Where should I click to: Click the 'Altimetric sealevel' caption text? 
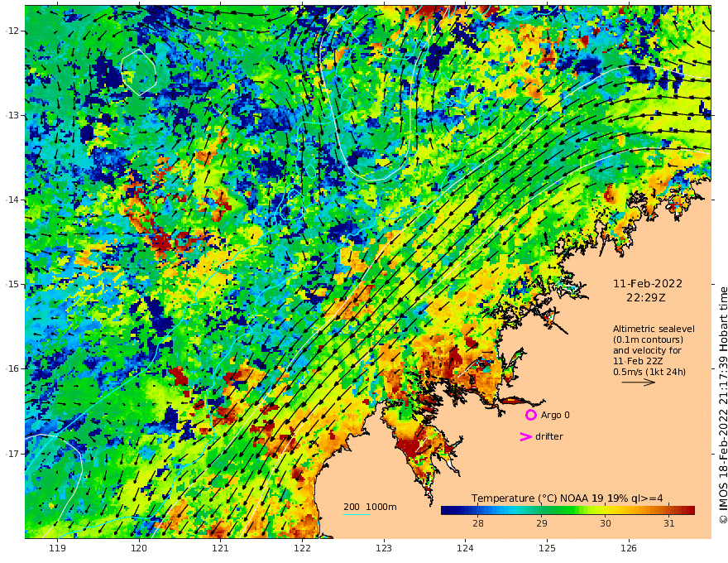tap(654, 329)
